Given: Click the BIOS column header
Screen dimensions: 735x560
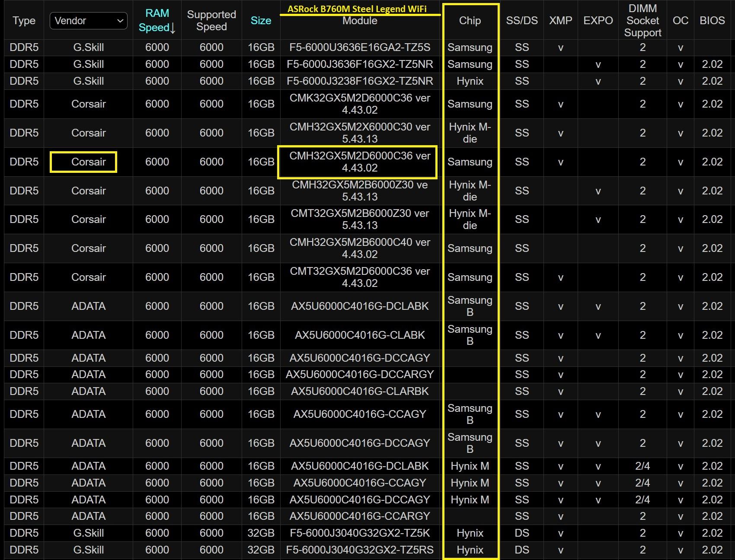Looking at the screenshot, I should point(712,20).
